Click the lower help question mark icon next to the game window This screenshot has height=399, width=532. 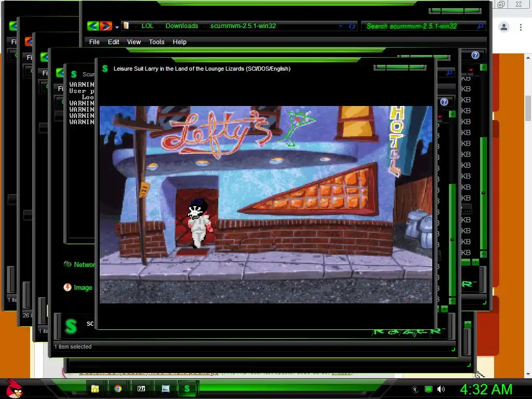tap(444, 102)
